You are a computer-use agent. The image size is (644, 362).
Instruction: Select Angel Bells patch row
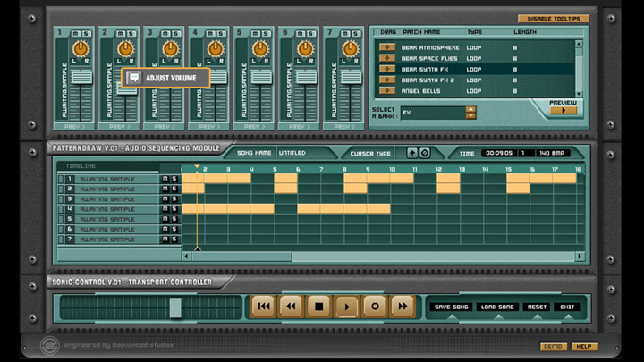[476, 90]
